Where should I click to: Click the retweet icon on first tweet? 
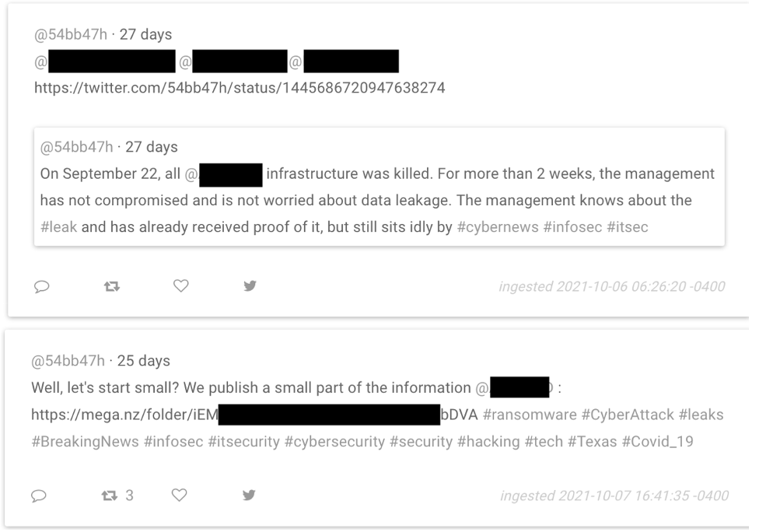(110, 286)
